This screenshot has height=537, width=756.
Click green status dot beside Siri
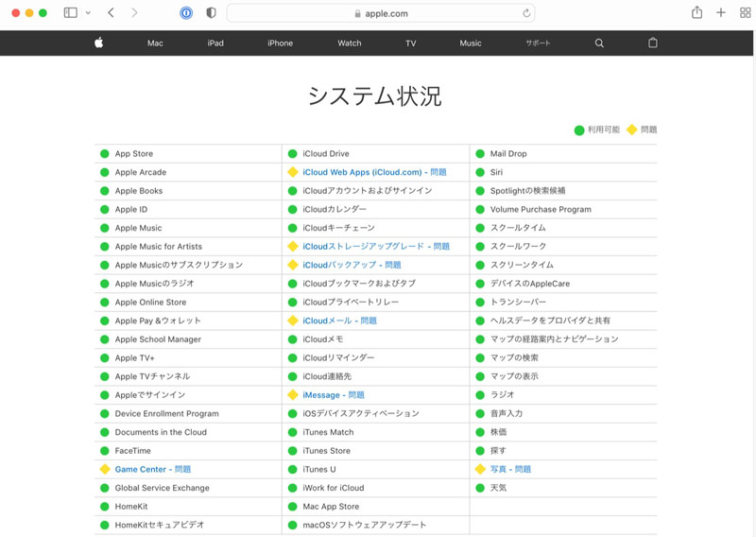coord(480,172)
